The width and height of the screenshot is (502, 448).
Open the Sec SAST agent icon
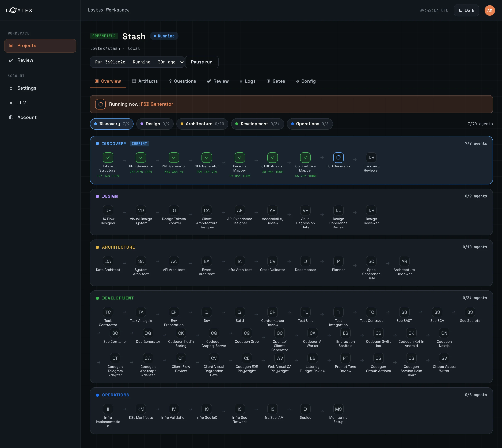pyautogui.click(x=404, y=312)
